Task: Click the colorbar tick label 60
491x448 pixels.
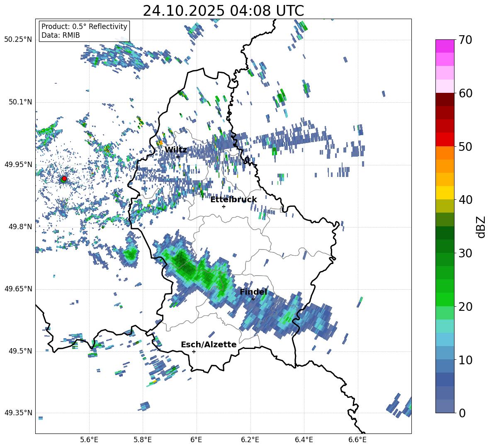Action: [x=466, y=93]
